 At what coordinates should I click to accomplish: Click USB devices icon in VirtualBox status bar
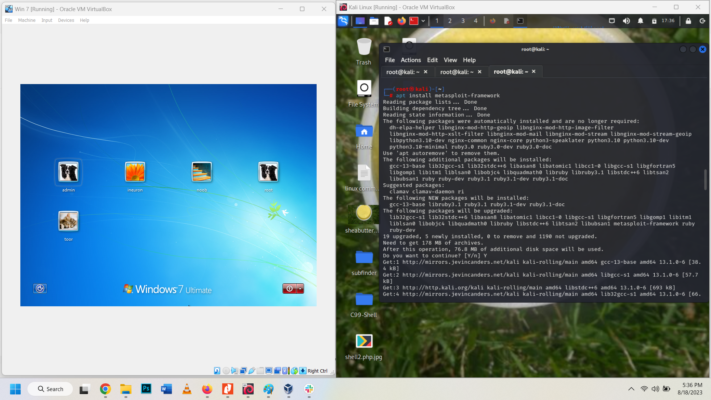252,371
